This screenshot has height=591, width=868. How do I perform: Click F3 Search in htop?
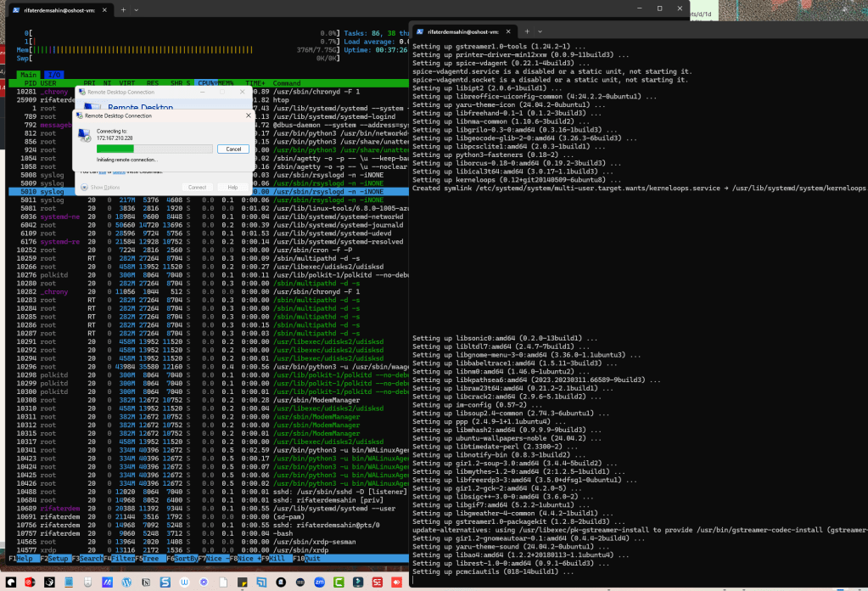pos(87,559)
